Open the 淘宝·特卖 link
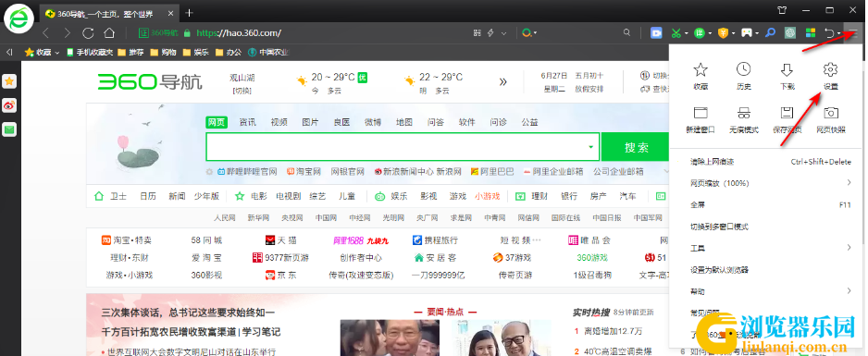This screenshot has width=868, height=356. pos(127,240)
